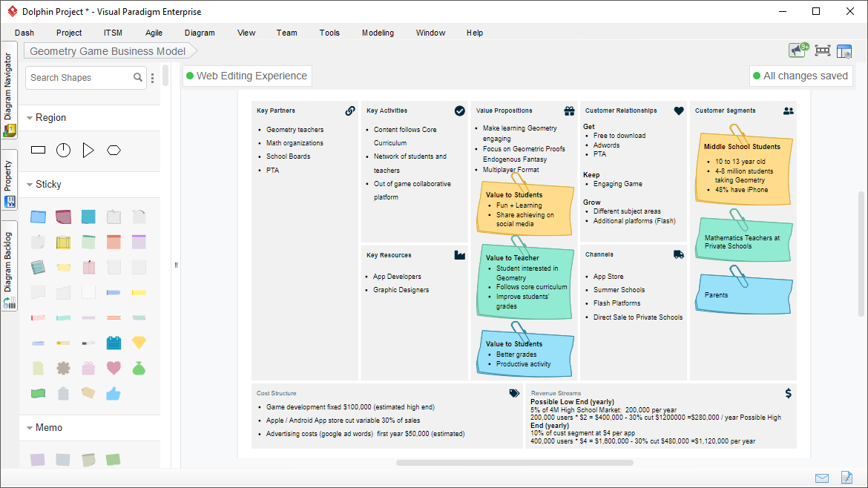Pick the blue sticky note thumbnail
The height and width of the screenshot is (488, 868).
pyautogui.click(x=38, y=216)
